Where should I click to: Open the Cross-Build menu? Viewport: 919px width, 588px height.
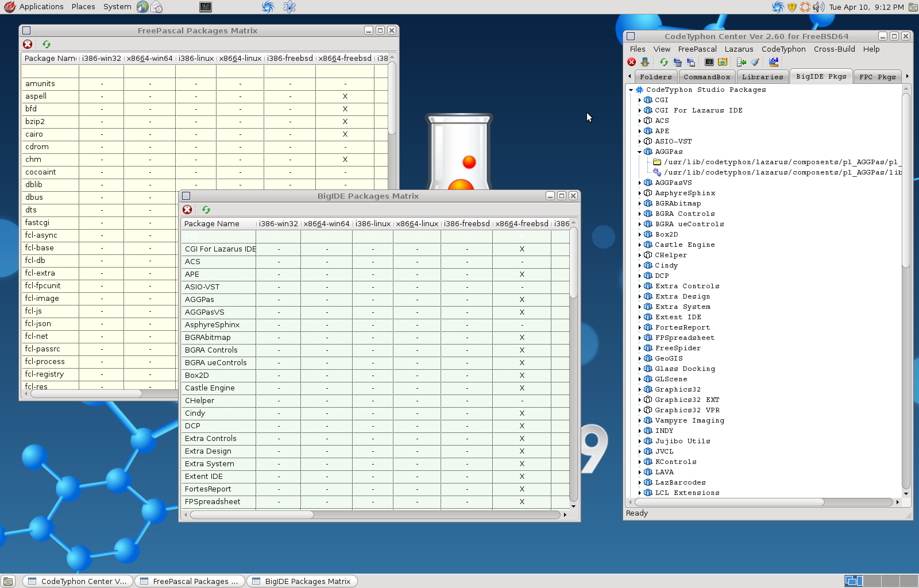834,49
